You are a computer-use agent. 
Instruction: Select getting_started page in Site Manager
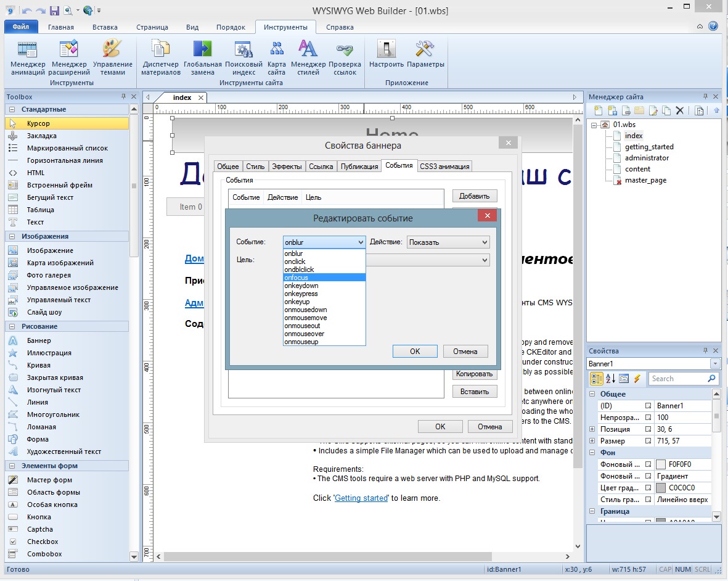[x=648, y=147]
